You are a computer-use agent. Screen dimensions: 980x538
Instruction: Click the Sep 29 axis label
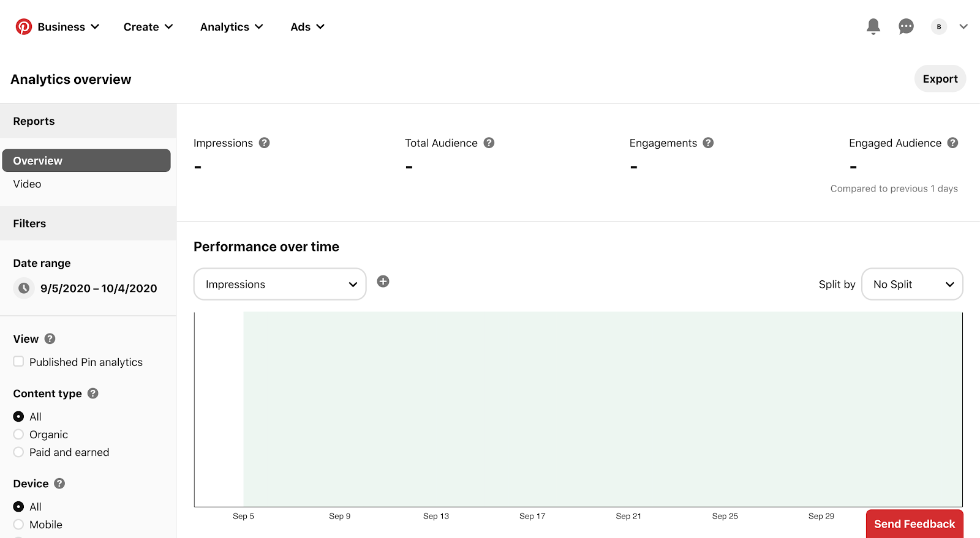coord(821,516)
